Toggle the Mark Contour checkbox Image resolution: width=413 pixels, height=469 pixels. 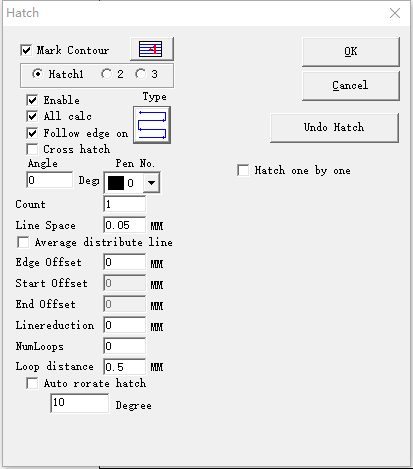[x=26, y=50]
